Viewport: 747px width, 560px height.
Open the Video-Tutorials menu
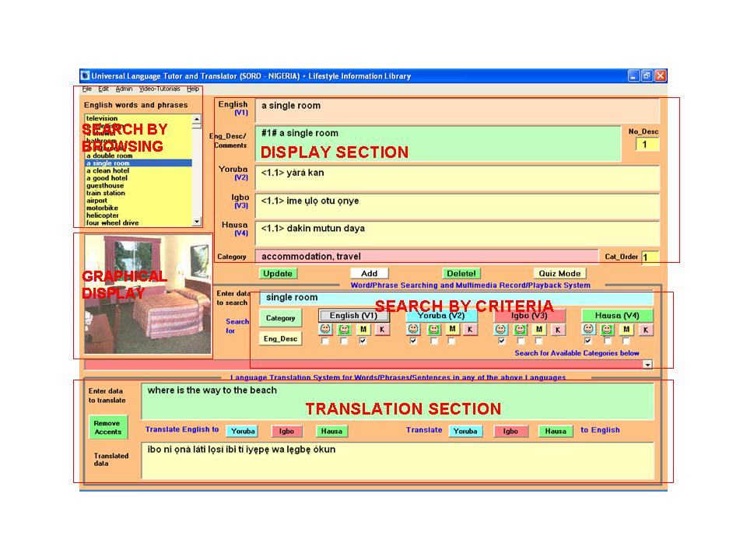click(159, 89)
